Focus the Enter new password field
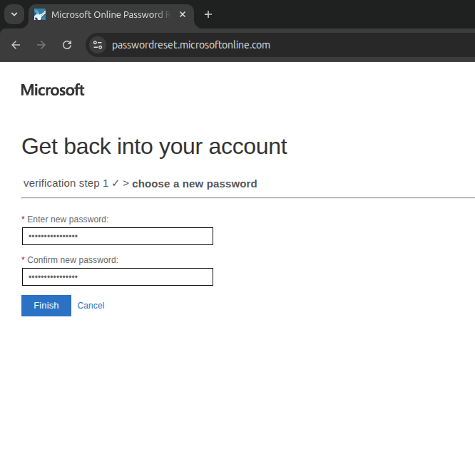475x476 pixels. click(x=117, y=236)
